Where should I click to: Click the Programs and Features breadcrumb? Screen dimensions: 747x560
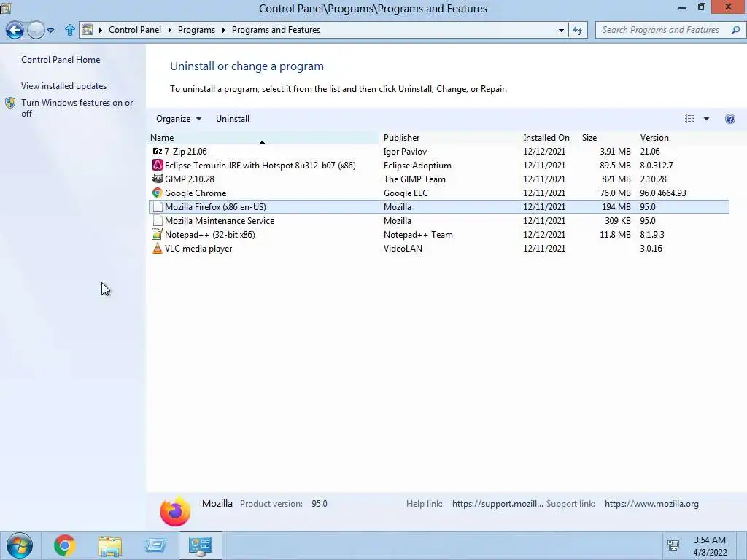(x=276, y=30)
